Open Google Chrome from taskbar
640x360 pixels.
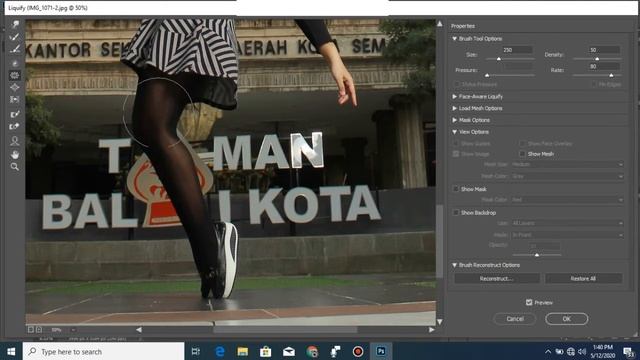point(312,351)
